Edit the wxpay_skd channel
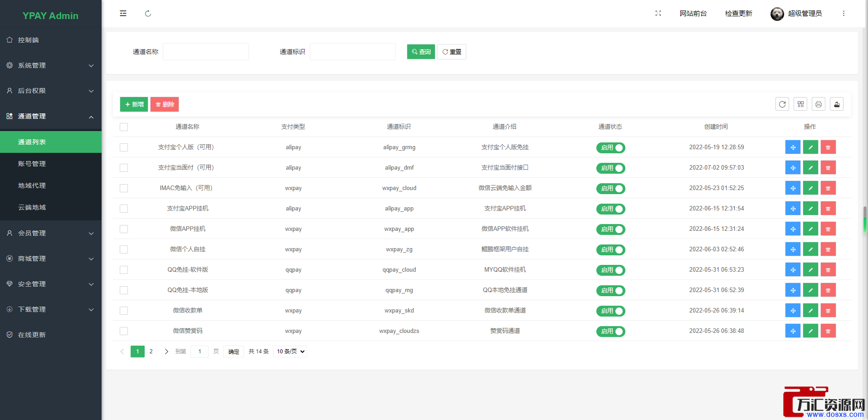 coord(810,311)
